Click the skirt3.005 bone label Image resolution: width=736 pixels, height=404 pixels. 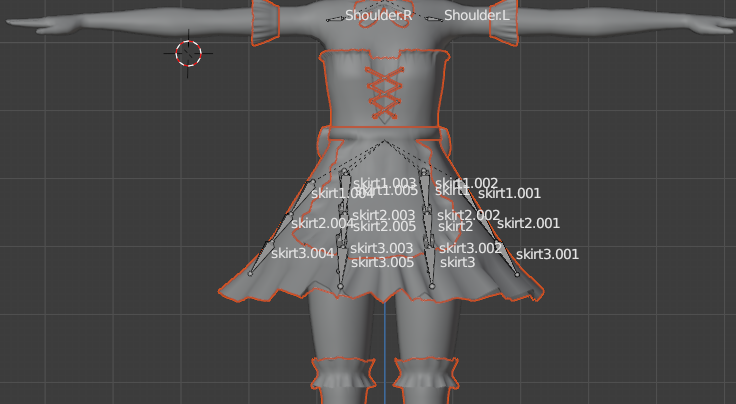tap(383, 262)
